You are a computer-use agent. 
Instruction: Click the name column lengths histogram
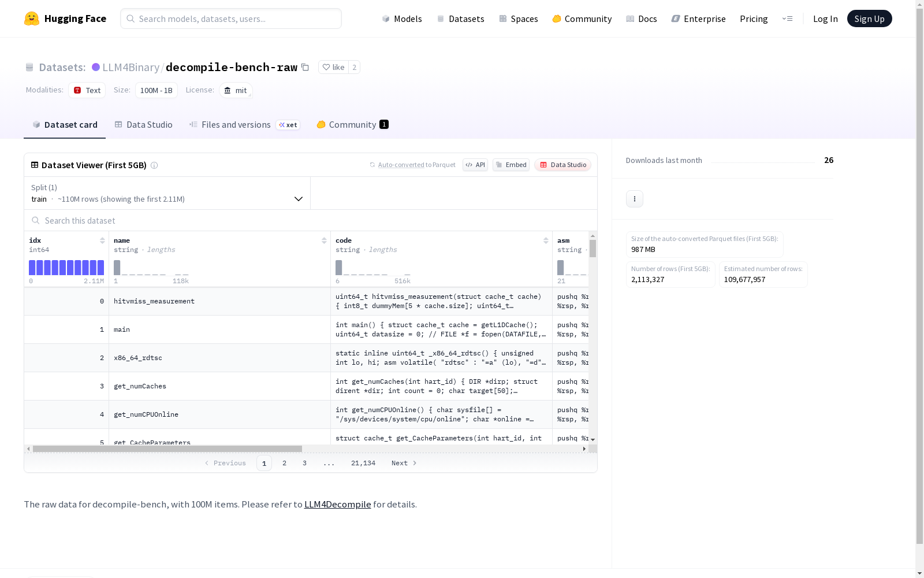pyautogui.click(x=151, y=268)
